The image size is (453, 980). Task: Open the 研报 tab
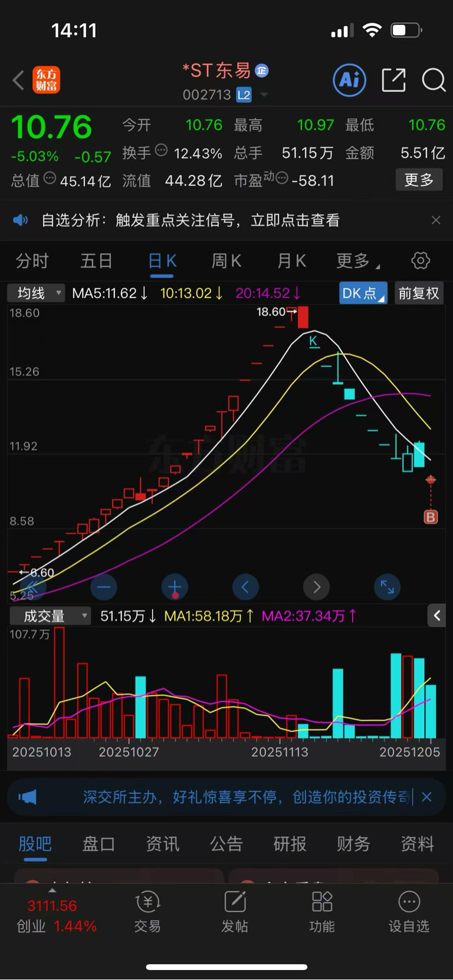290,844
